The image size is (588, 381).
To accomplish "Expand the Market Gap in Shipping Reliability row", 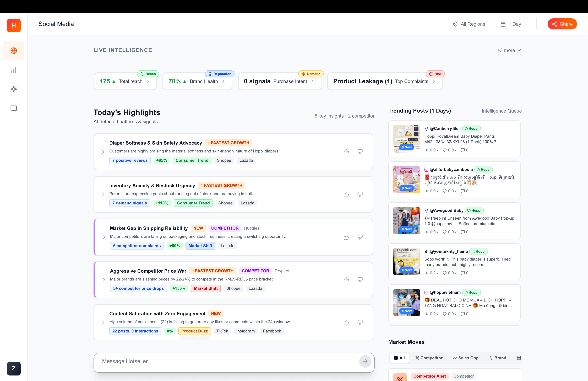I will pos(104,237).
